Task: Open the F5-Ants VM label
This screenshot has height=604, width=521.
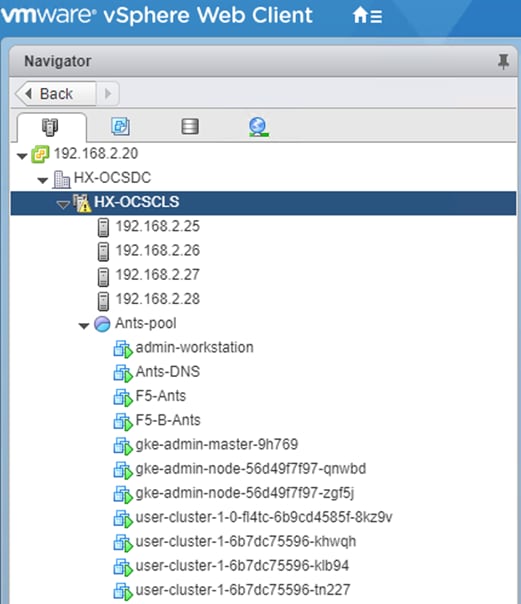Action: click(161, 396)
